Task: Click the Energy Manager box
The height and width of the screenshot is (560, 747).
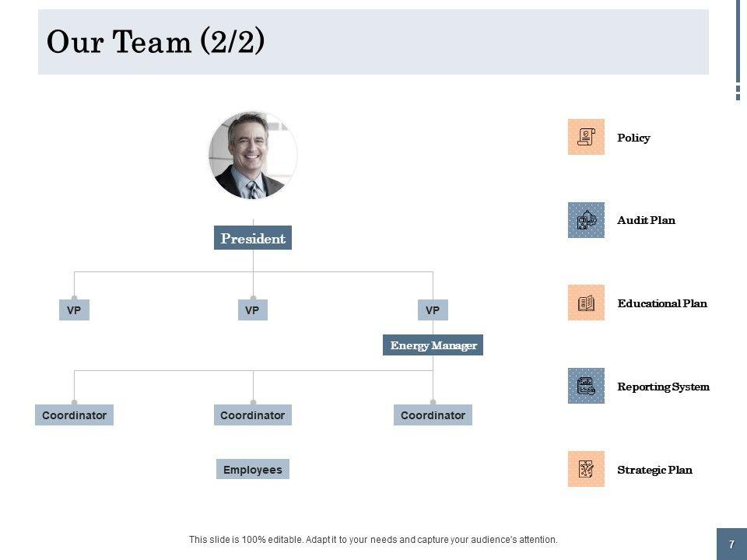Action: (x=433, y=345)
